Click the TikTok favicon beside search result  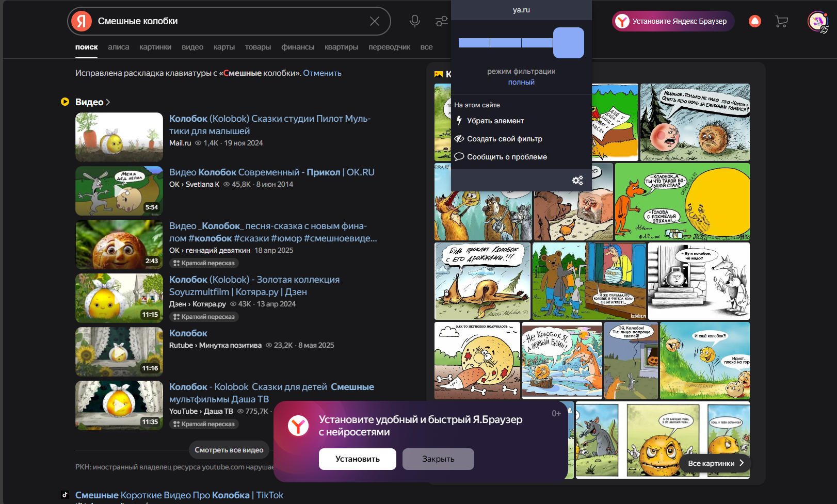(65, 494)
